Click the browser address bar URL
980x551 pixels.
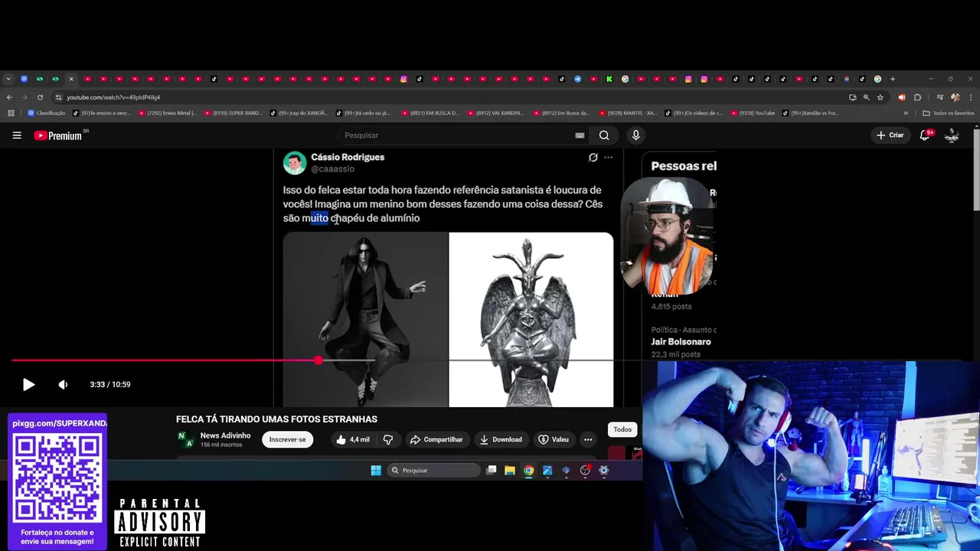[x=113, y=97]
